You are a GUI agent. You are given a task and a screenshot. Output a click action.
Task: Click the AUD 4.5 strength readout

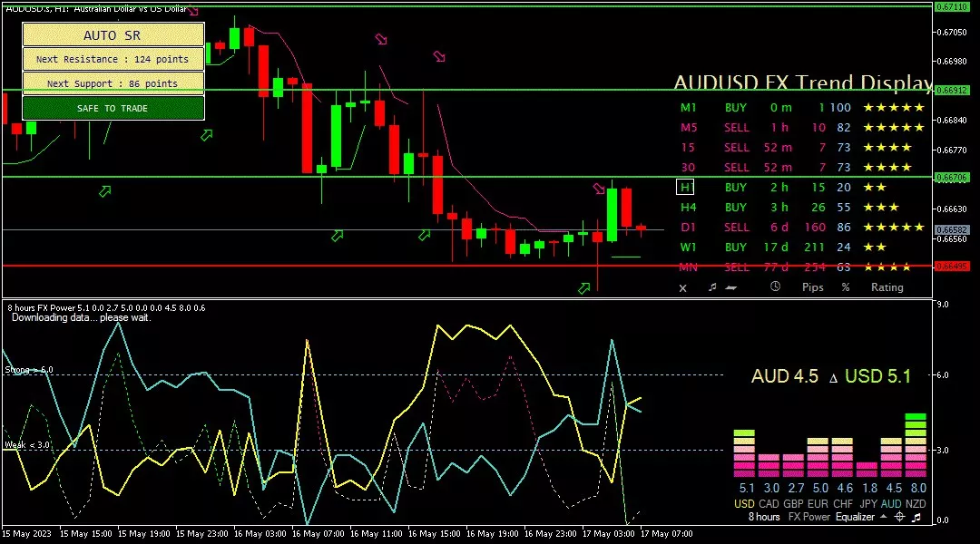[784, 376]
